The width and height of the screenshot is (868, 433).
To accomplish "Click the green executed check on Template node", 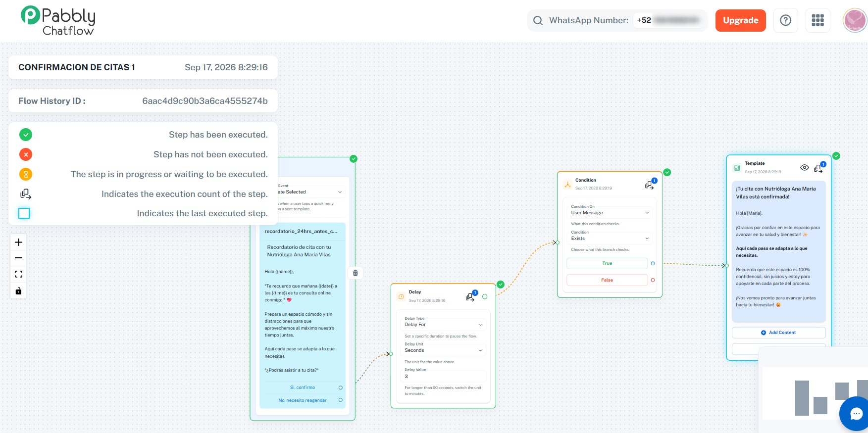I will (x=836, y=156).
